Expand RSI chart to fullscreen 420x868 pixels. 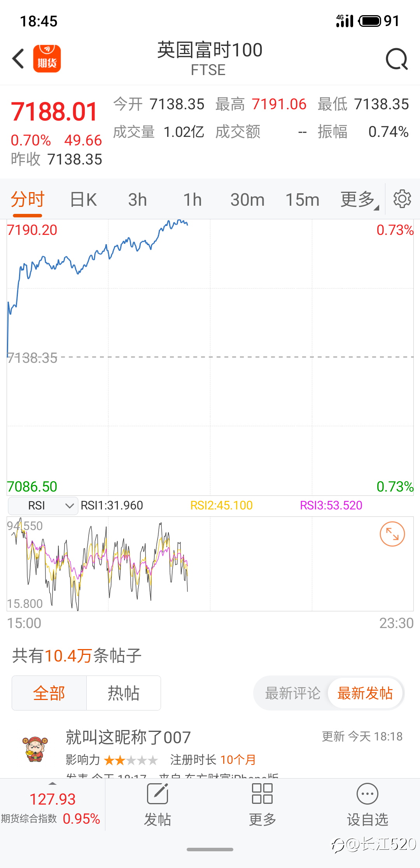pyautogui.click(x=392, y=534)
